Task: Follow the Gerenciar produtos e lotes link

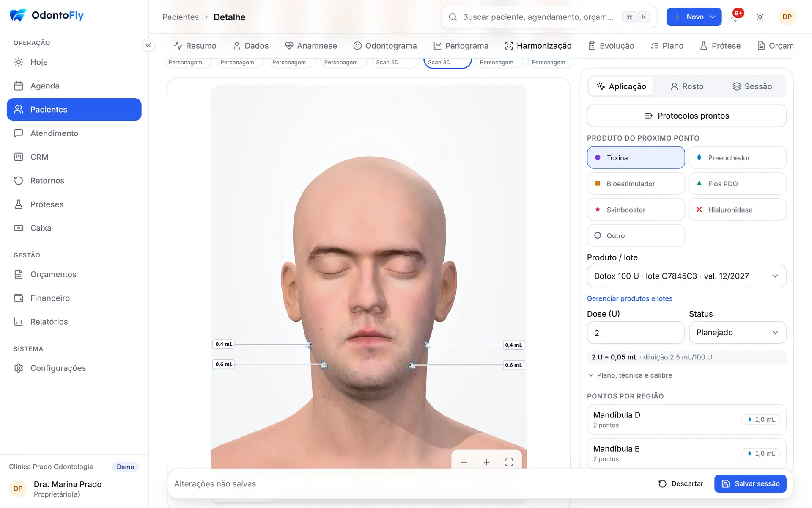Action: coord(629,298)
